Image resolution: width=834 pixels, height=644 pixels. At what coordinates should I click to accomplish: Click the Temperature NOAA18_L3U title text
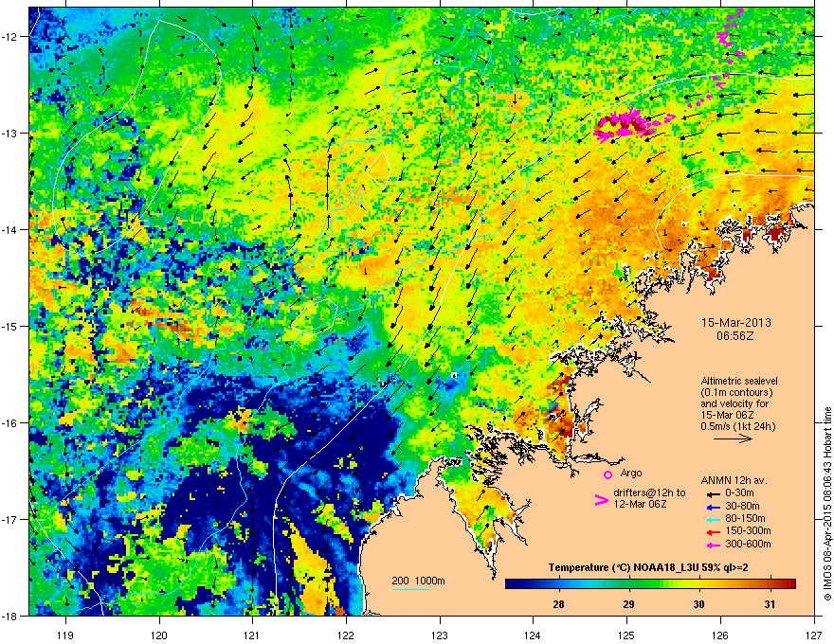[x=648, y=568]
